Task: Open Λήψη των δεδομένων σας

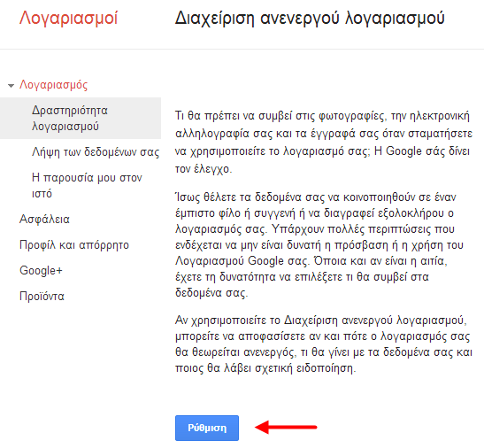Action: point(96,152)
